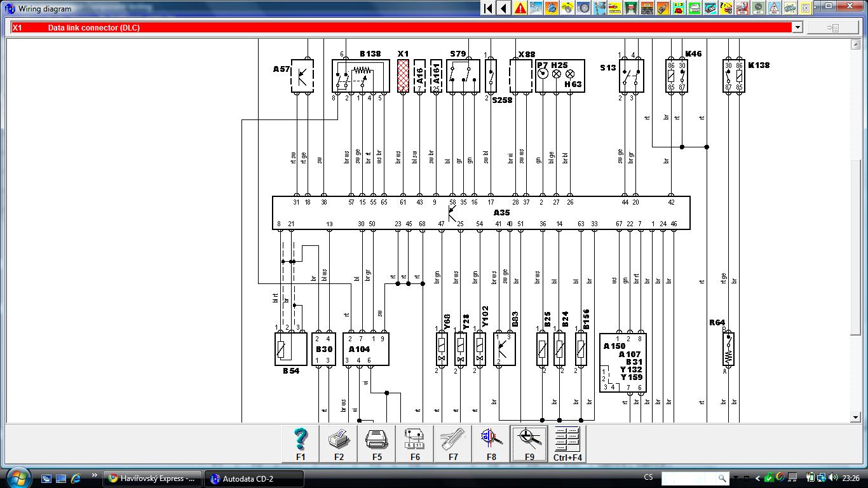This screenshot has height=488, width=868.
Task: Click the F8 component search magnifier
Action: coord(491,443)
